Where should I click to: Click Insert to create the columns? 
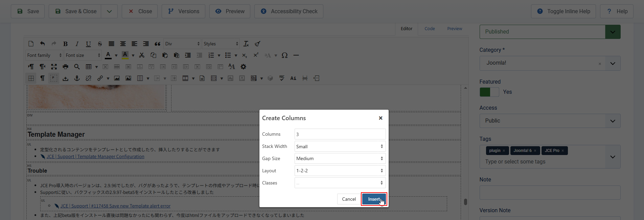[x=374, y=199]
